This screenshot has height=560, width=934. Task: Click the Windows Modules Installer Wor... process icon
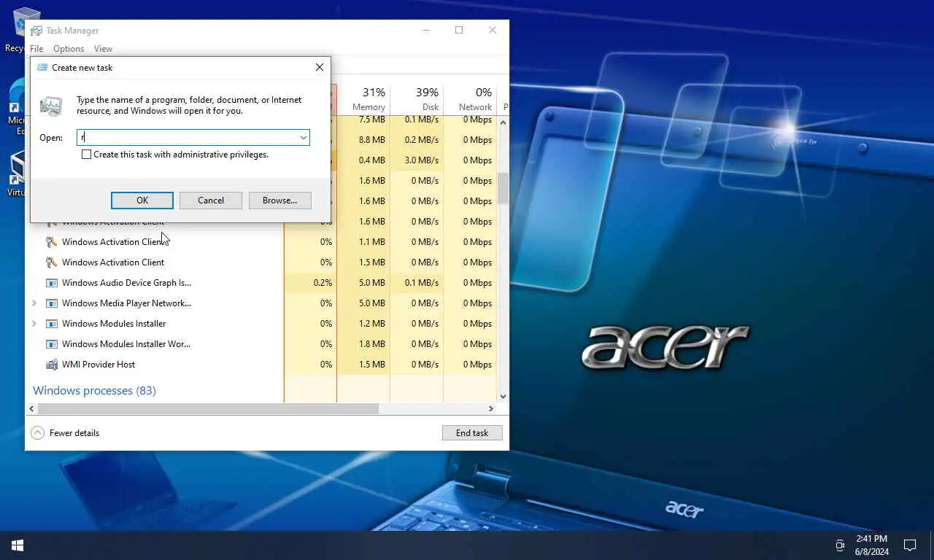coord(51,343)
